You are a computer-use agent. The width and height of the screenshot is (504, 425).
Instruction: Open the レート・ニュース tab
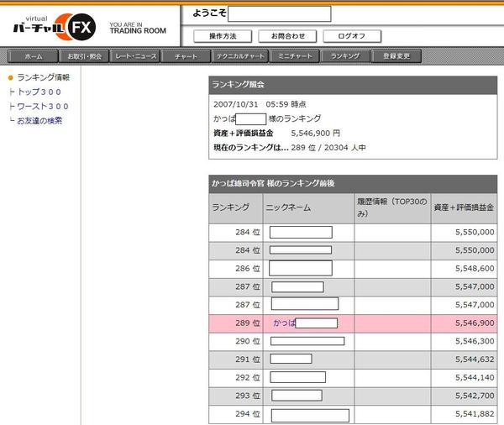135,56
